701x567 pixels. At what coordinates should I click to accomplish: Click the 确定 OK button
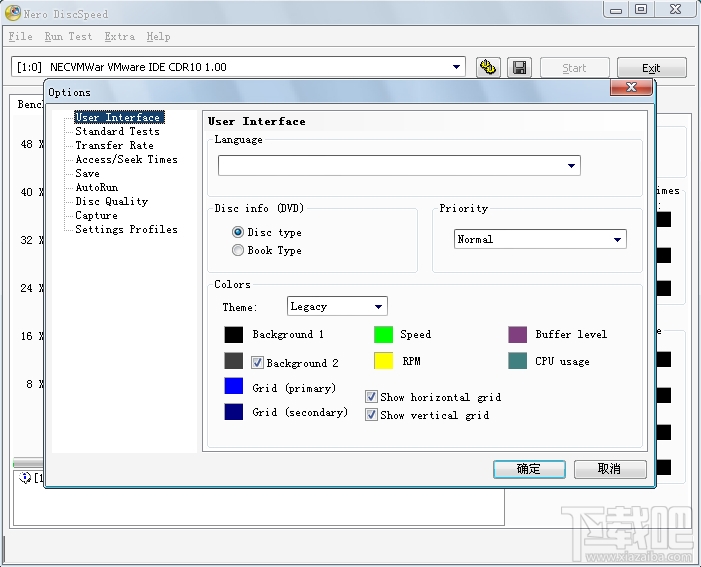[x=529, y=469]
